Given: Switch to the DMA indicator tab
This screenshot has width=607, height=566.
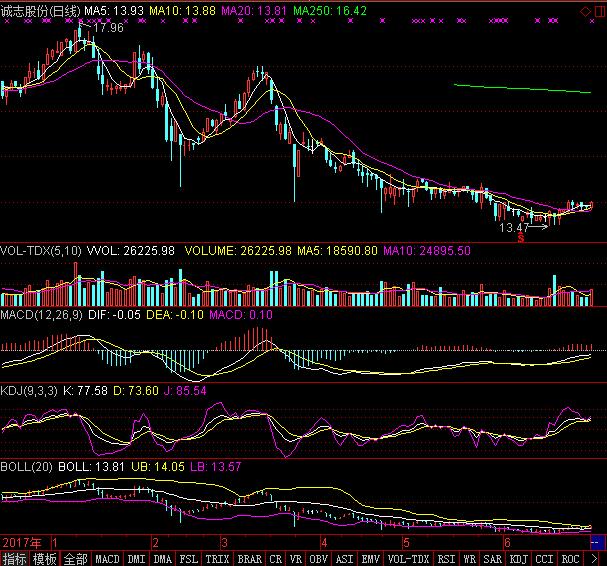Looking at the screenshot, I should coord(163,559).
